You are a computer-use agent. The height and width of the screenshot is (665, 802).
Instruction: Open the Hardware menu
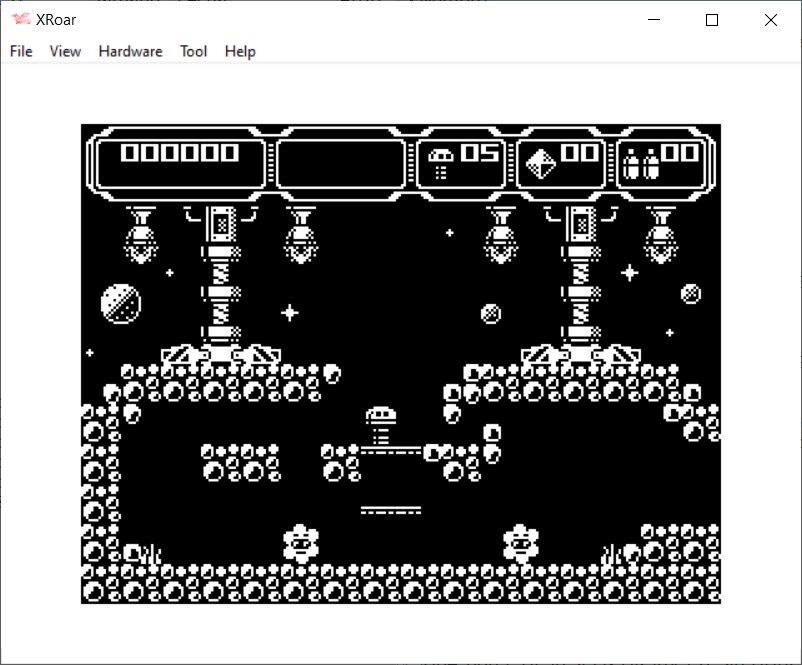point(130,51)
